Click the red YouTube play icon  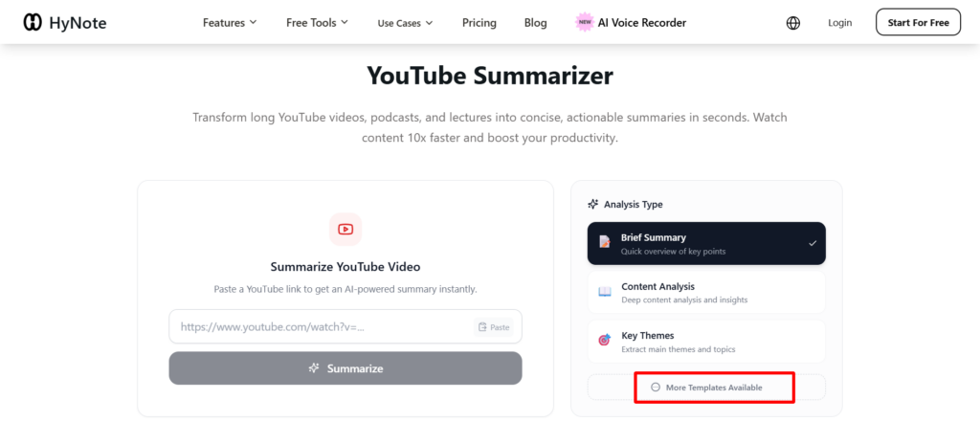click(345, 230)
